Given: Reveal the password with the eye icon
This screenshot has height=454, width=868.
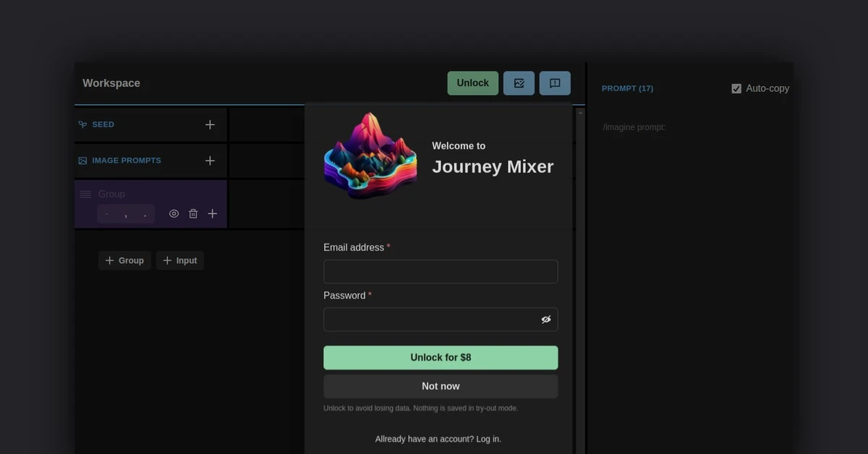Looking at the screenshot, I should tap(546, 319).
